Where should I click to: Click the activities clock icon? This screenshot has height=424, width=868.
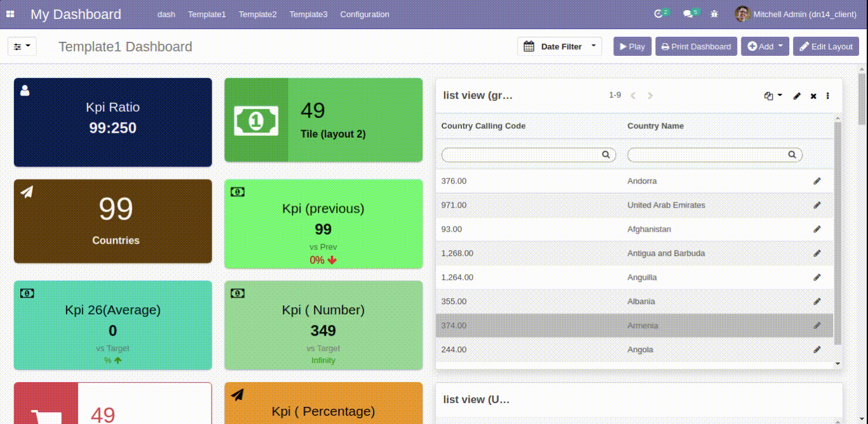pyautogui.click(x=658, y=14)
